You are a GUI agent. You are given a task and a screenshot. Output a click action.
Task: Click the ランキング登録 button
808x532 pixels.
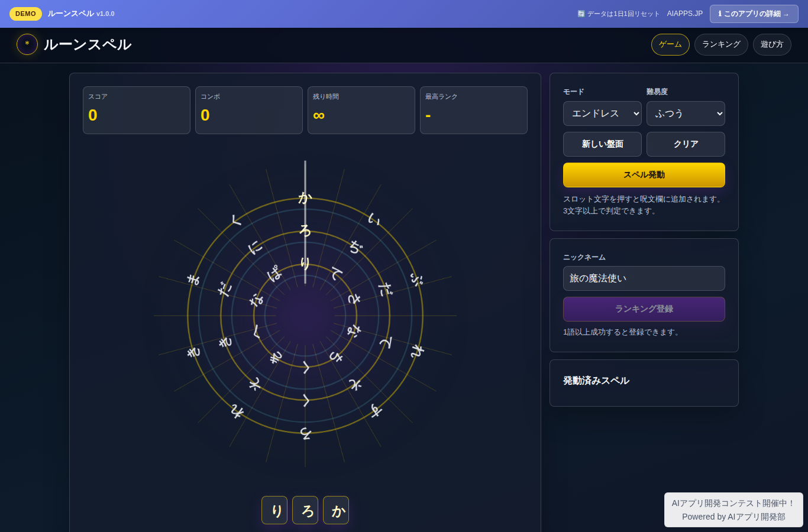644,309
